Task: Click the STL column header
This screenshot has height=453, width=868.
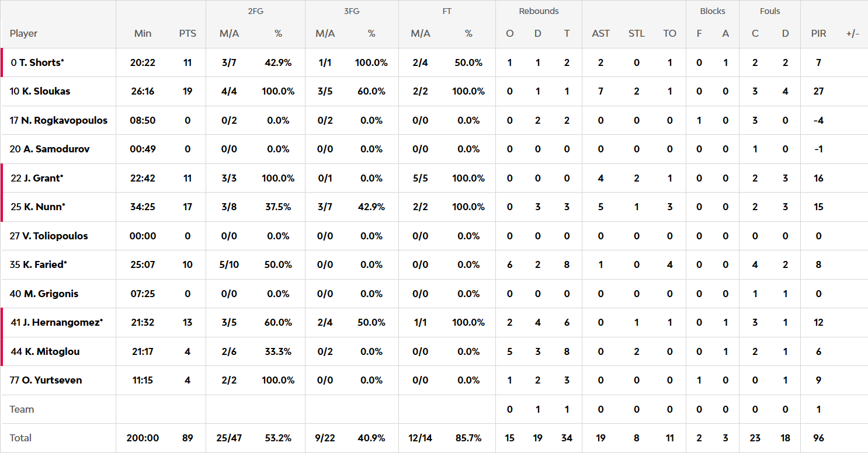Action: [x=636, y=33]
